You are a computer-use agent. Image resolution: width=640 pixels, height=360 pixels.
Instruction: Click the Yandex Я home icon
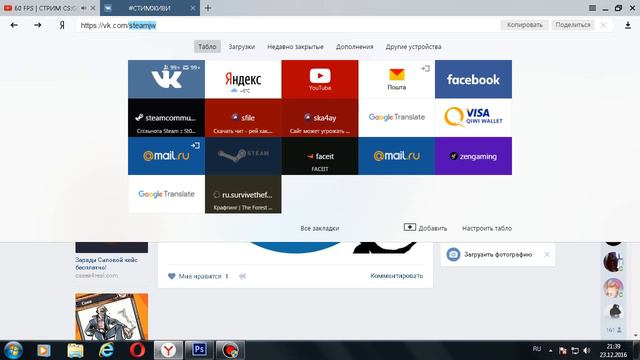[x=62, y=25]
